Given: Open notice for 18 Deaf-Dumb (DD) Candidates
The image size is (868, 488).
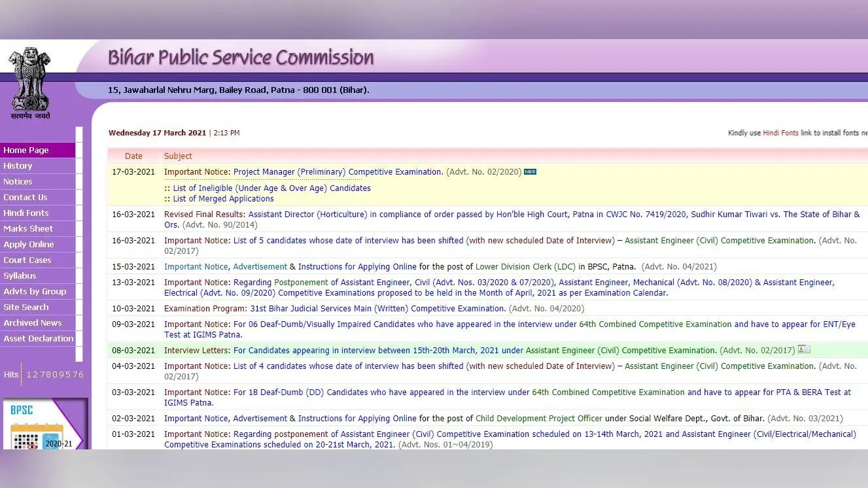Looking at the screenshot, I should click(x=508, y=398).
